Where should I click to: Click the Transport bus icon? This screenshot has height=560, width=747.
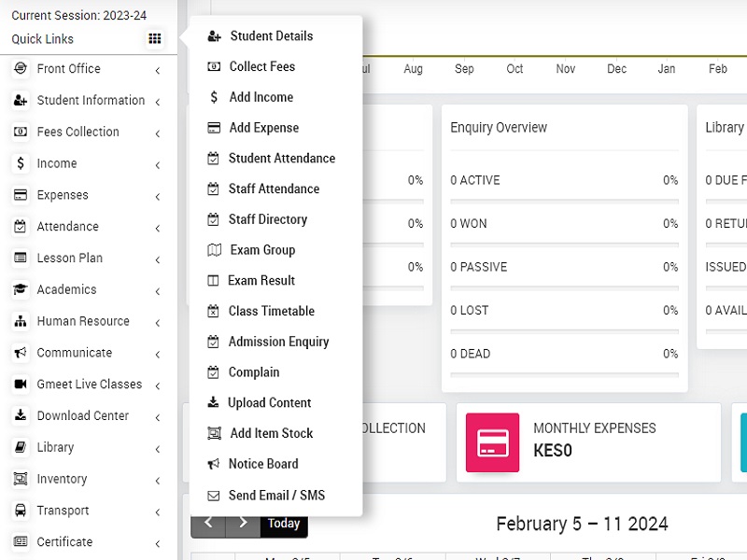(20, 511)
